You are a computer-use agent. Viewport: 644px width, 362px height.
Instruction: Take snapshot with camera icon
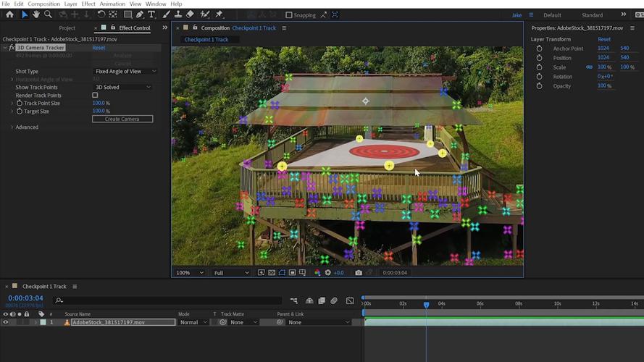click(x=359, y=272)
